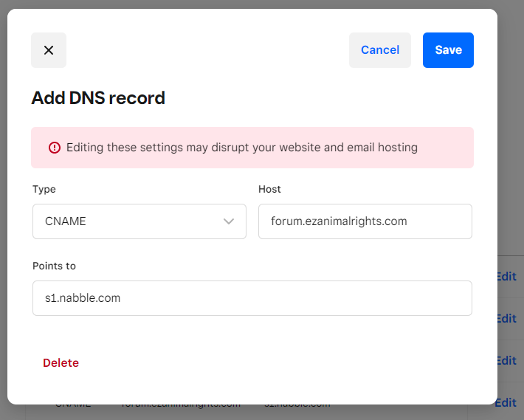Click the red warning icon in alert

click(x=55, y=148)
